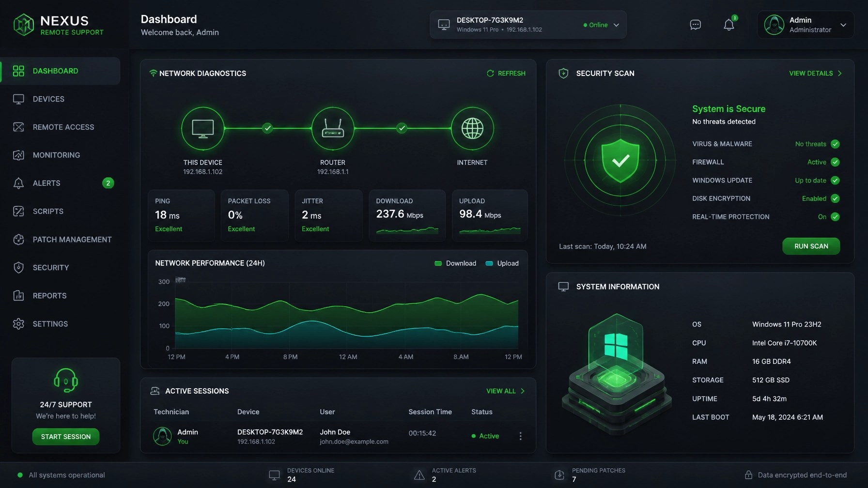The height and width of the screenshot is (488, 868).
Task: Click the View All chevron arrow
Action: pos(523,391)
